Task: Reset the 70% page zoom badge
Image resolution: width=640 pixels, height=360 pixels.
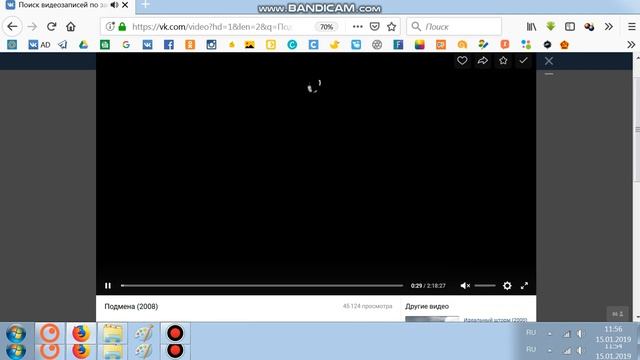Action: [326, 27]
